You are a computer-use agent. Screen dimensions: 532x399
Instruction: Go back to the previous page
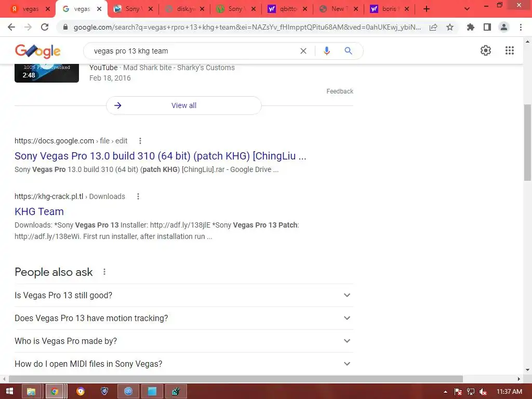tap(11, 27)
